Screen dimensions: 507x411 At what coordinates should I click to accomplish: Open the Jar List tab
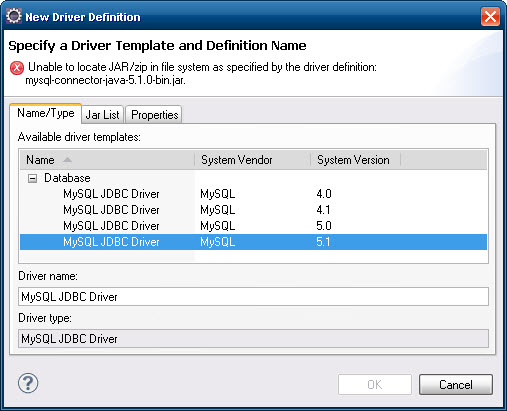click(102, 115)
